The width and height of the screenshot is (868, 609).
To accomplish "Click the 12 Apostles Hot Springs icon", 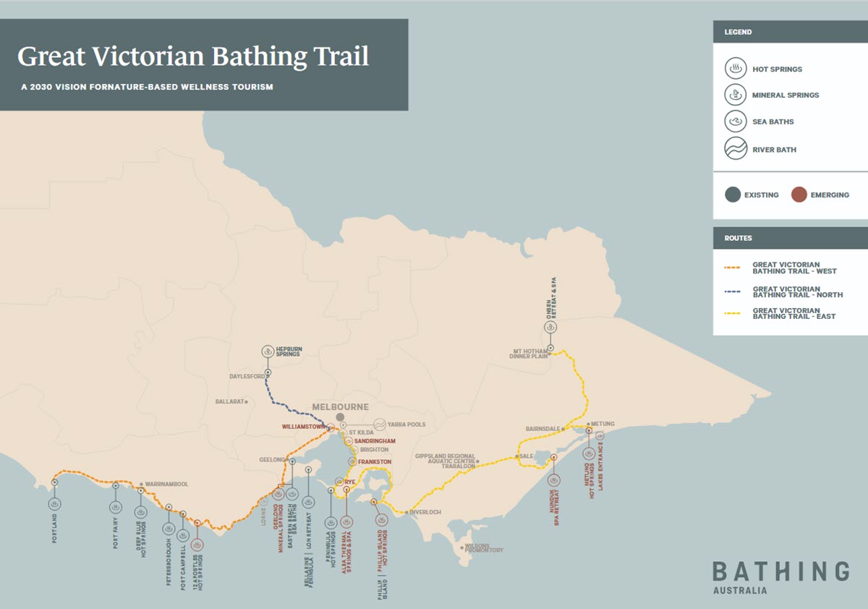I will coord(197,543).
